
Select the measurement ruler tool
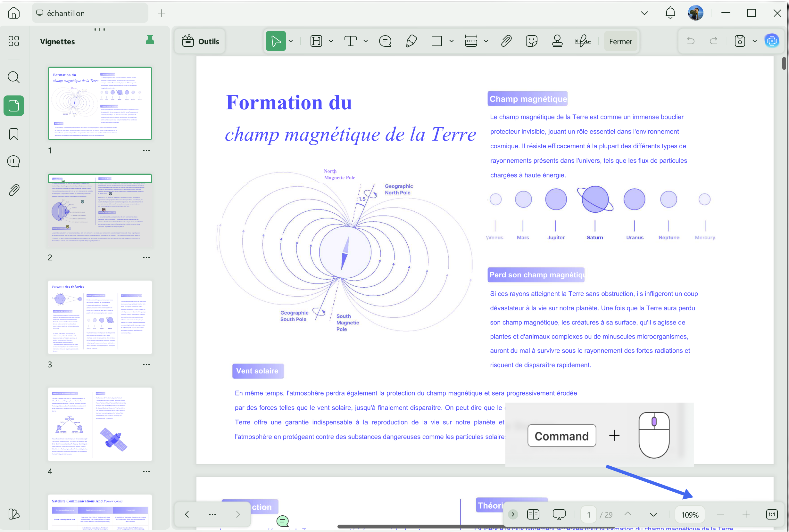pyautogui.click(x=471, y=41)
